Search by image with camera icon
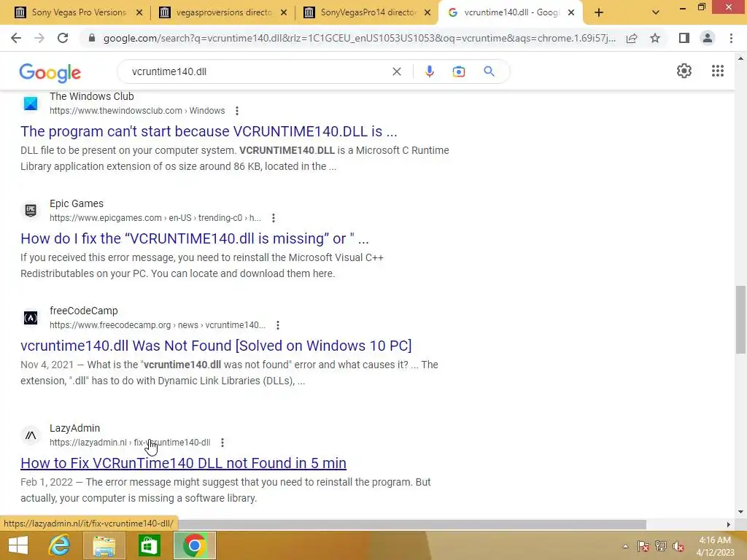 click(x=459, y=71)
